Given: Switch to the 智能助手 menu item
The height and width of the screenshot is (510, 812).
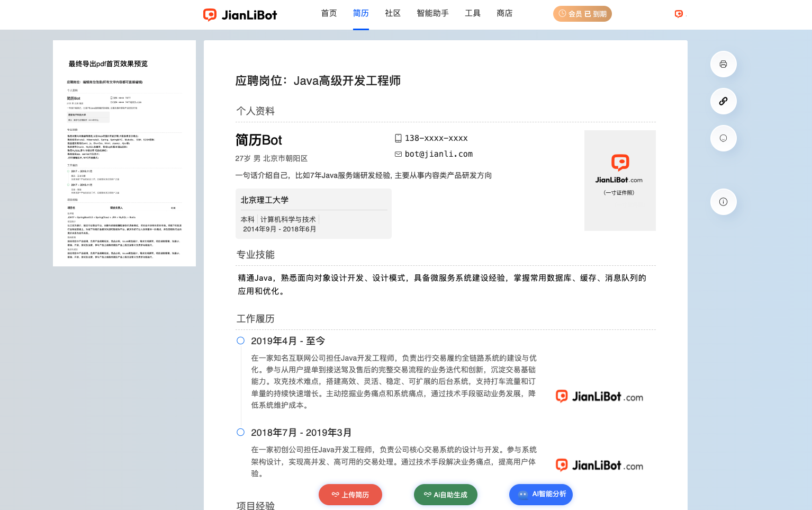Looking at the screenshot, I should tap(432, 13).
